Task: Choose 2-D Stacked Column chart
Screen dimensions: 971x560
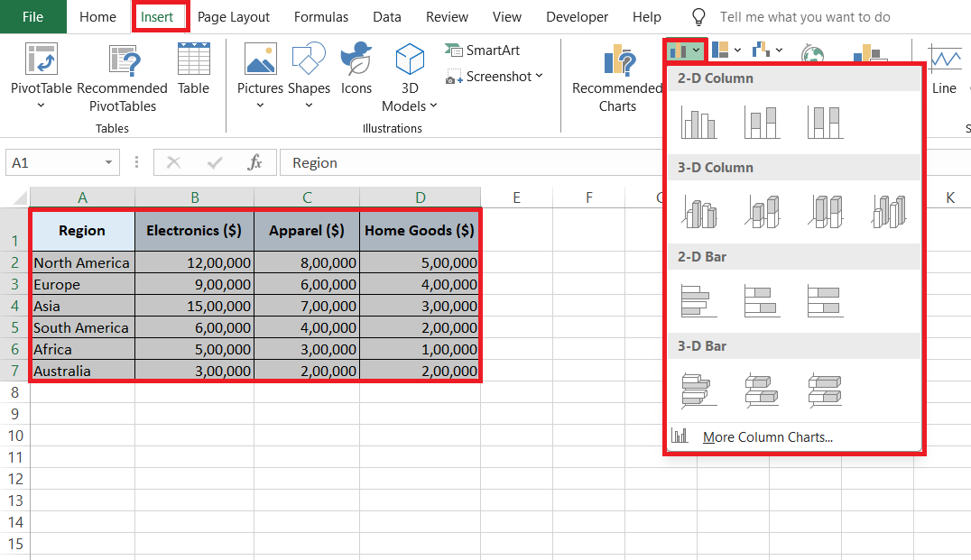Action: tap(763, 122)
